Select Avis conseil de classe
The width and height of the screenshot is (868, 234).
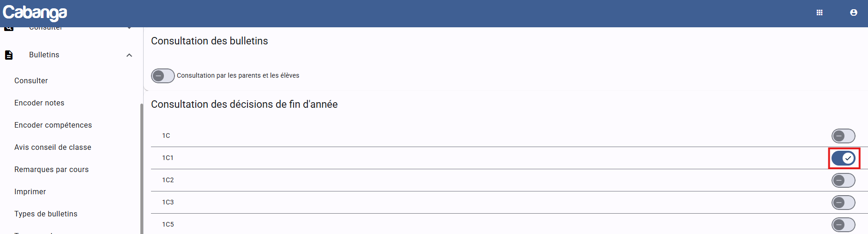[x=53, y=147]
